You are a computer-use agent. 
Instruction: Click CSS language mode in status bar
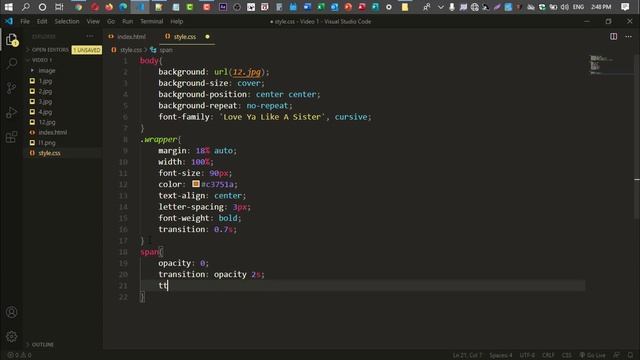point(566,355)
